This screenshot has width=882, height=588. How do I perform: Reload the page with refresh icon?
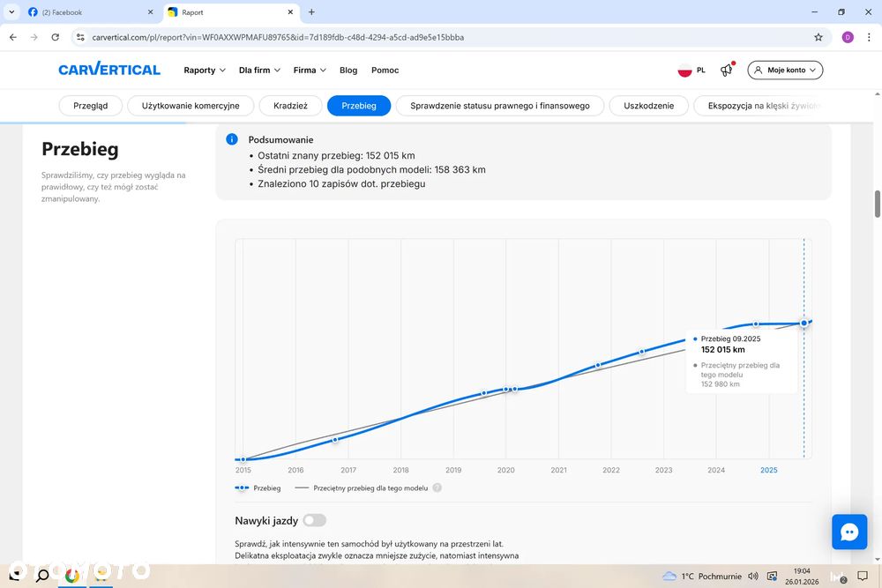(55, 37)
